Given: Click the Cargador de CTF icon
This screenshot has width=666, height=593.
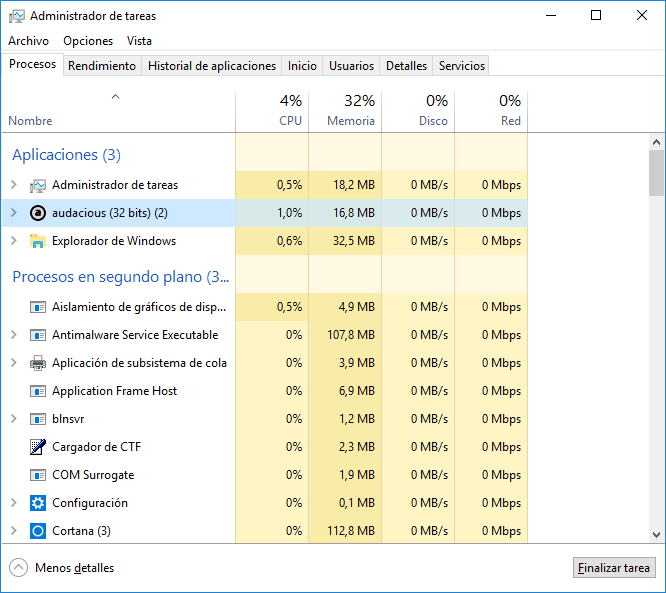Looking at the screenshot, I should tap(38, 447).
